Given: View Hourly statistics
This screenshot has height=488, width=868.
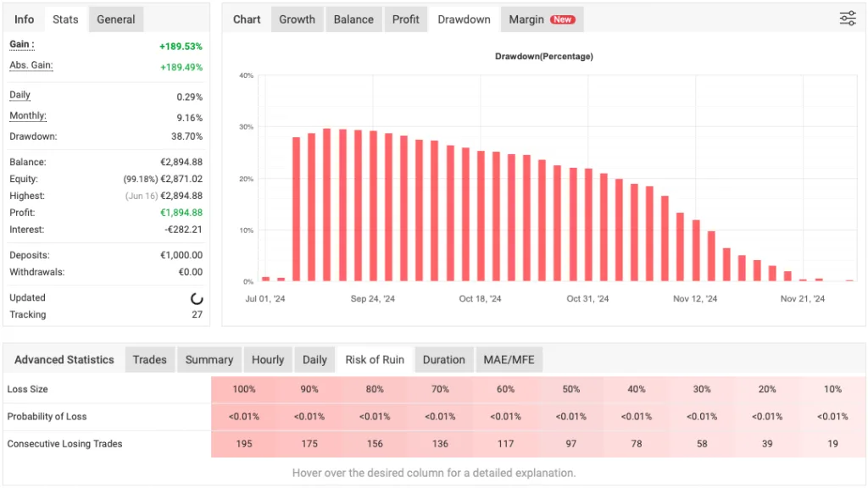Looking at the screenshot, I should point(268,359).
